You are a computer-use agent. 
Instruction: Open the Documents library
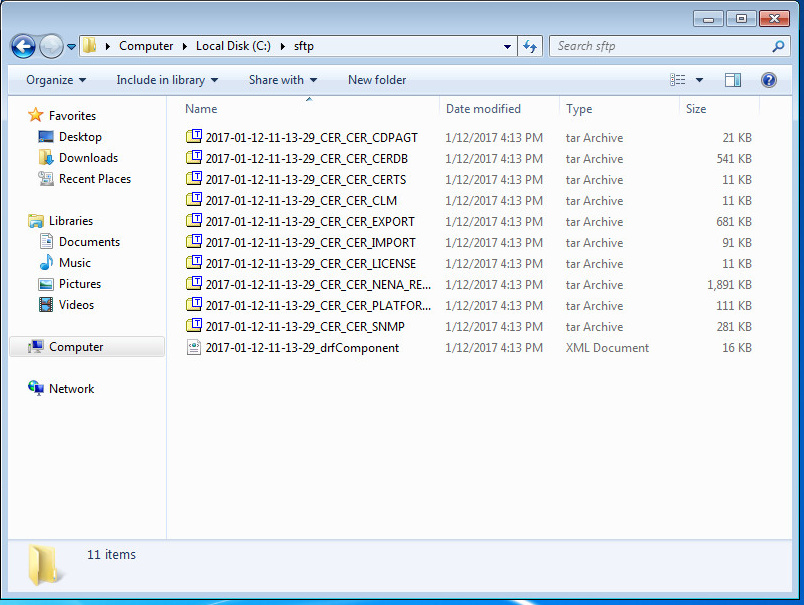(89, 242)
